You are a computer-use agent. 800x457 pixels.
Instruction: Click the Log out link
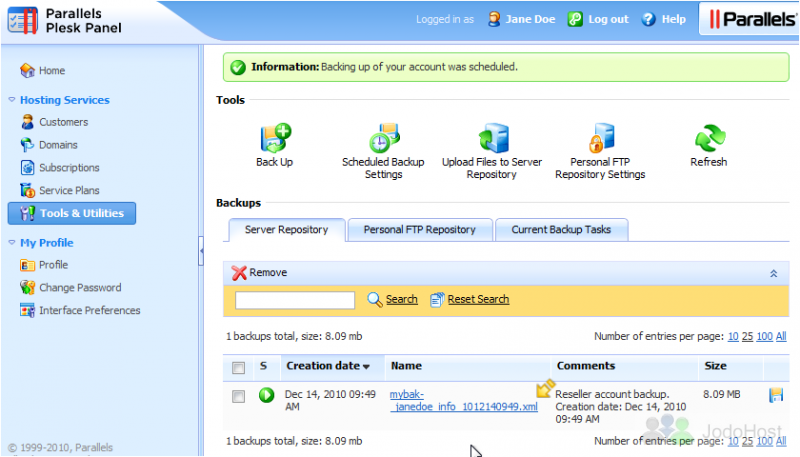(x=608, y=19)
